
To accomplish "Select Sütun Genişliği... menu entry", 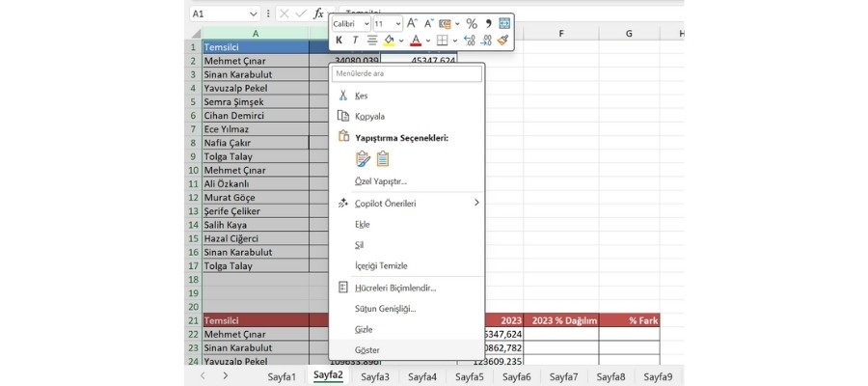I will (385, 308).
